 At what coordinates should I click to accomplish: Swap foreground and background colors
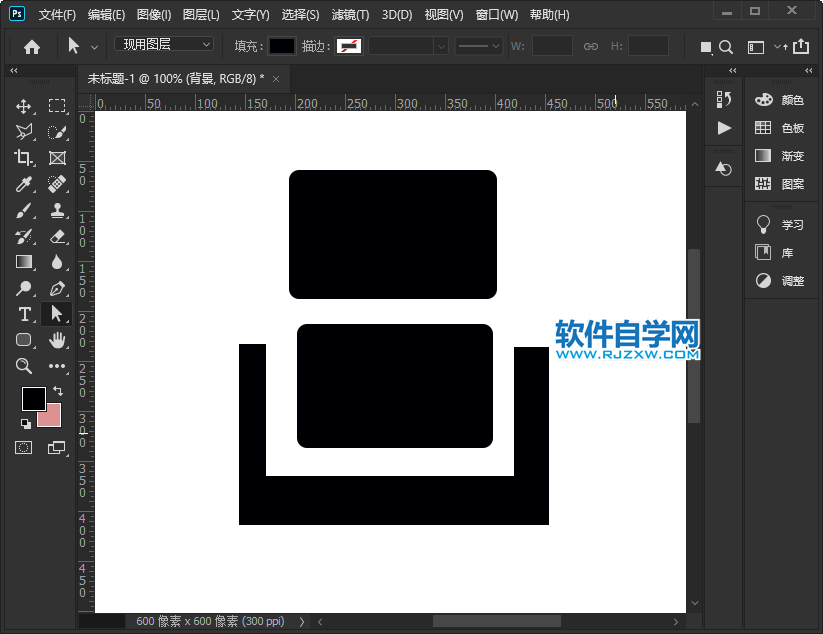tap(56, 391)
